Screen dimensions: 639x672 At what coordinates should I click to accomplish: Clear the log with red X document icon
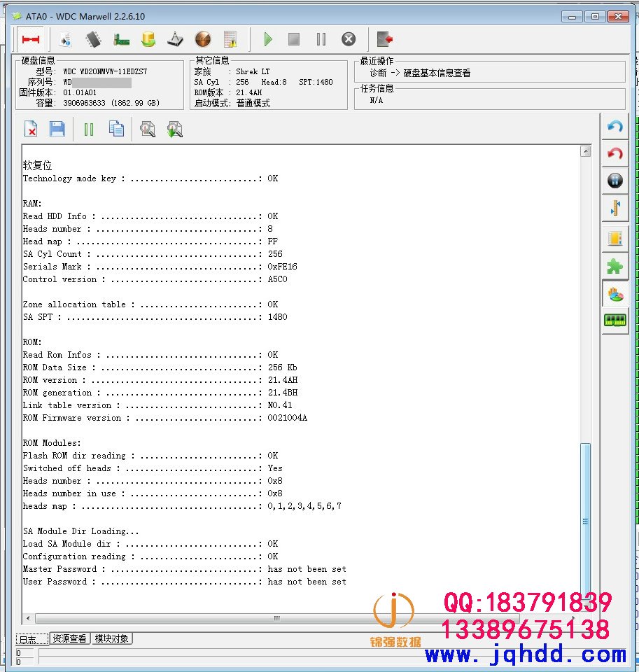[31, 129]
